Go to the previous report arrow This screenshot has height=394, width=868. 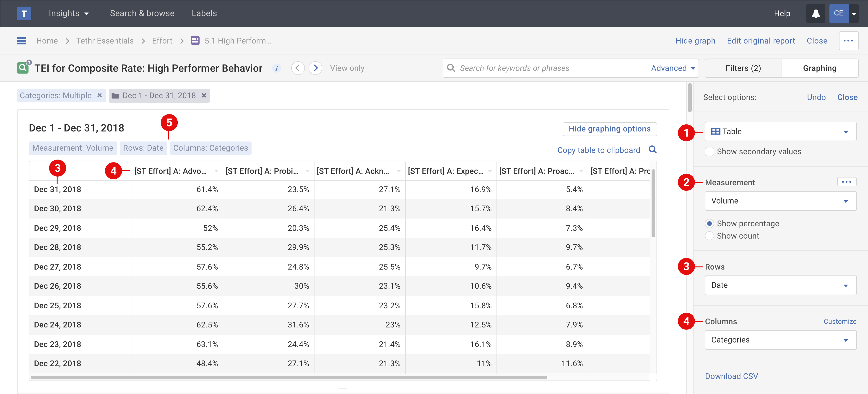pos(298,68)
